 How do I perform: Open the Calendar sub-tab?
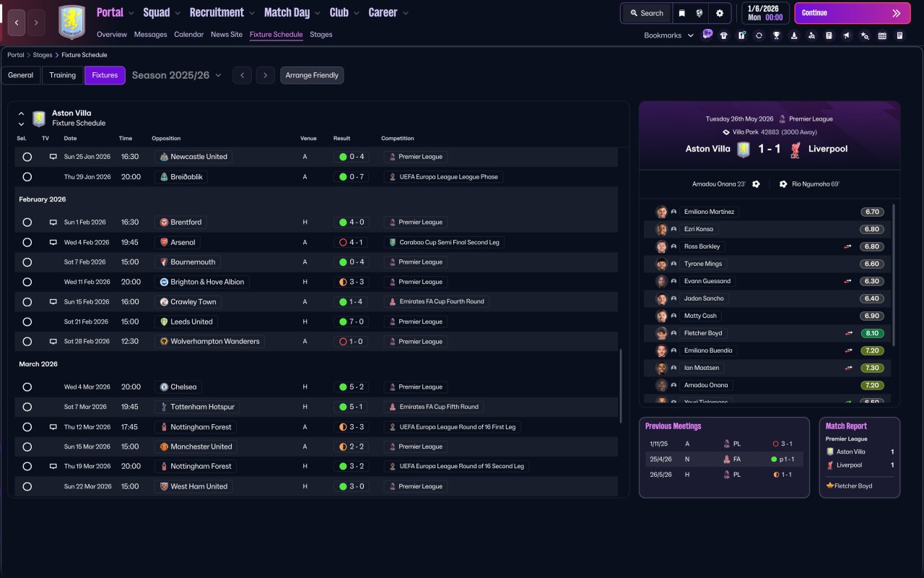click(189, 35)
